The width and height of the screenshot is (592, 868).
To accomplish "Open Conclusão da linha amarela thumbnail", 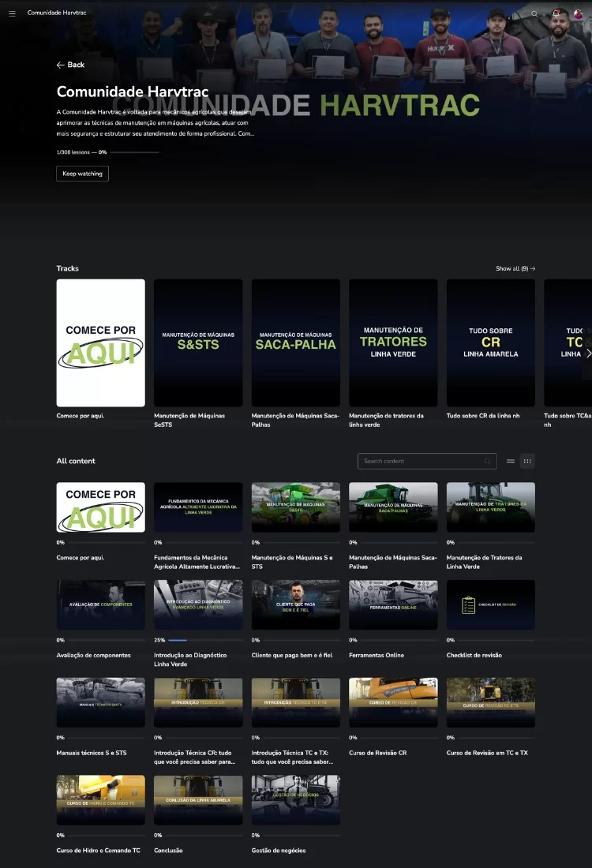I will click(198, 800).
